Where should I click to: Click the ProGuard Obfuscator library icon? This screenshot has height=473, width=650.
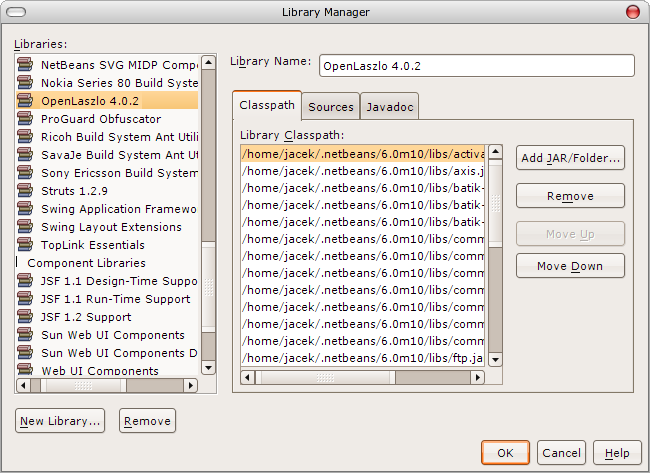point(25,119)
